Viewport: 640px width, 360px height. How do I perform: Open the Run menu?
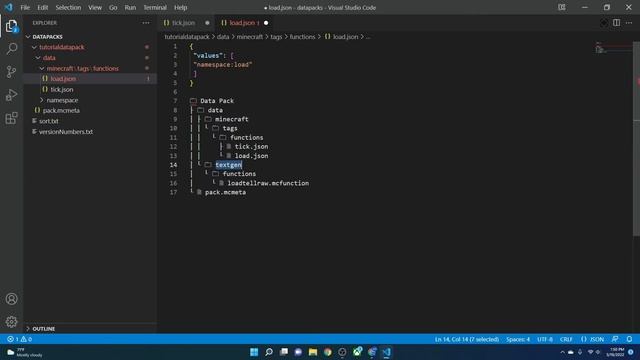[130, 7]
